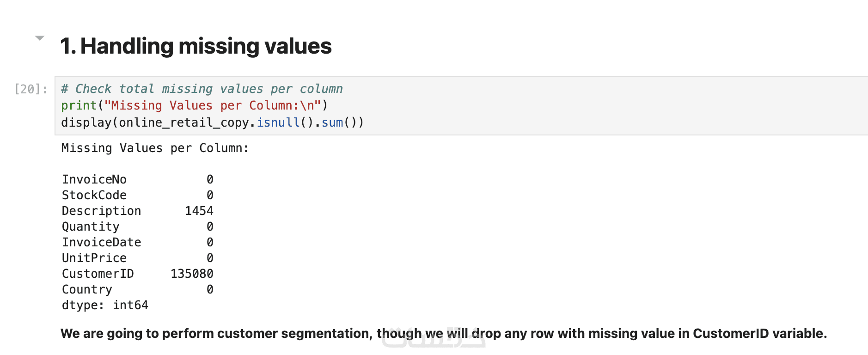Click the isnull method in the code
The image size is (868, 355).
(278, 123)
